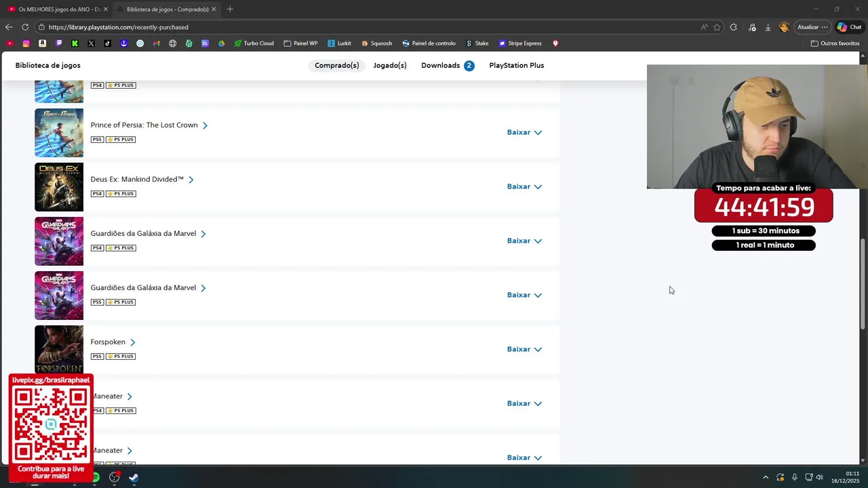Open the Kick bookmark icon
This screenshot has height=488, width=868.
click(75, 43)
